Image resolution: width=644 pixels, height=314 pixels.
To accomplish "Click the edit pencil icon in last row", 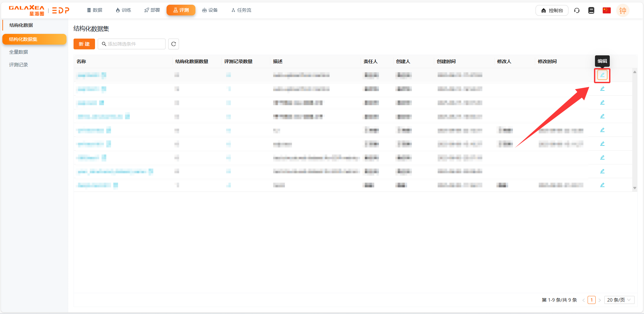I will coord(602,185).
